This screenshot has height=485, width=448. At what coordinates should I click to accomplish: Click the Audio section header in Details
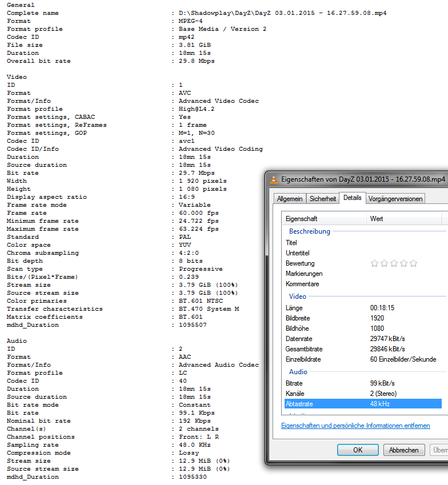(298, 372)
